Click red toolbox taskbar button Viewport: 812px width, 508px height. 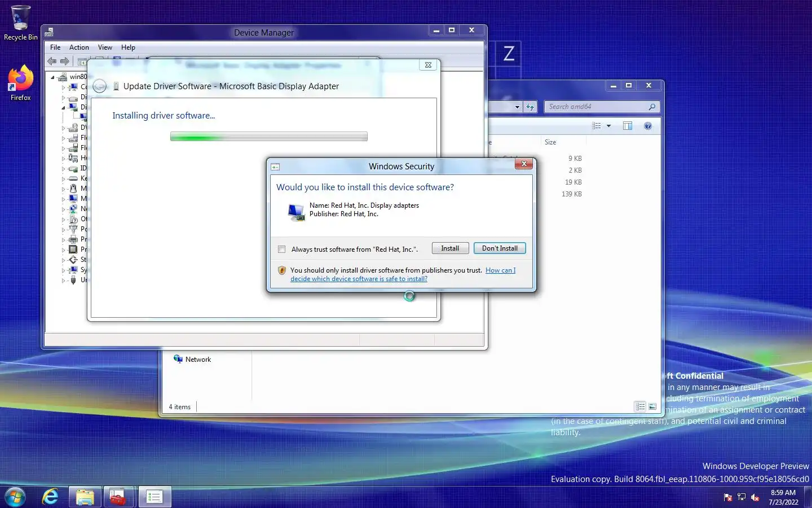click(x=118, y=497)
